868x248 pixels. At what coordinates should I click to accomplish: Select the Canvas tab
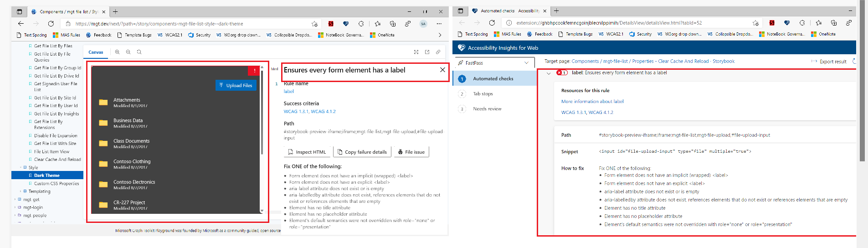pos(96,52)
